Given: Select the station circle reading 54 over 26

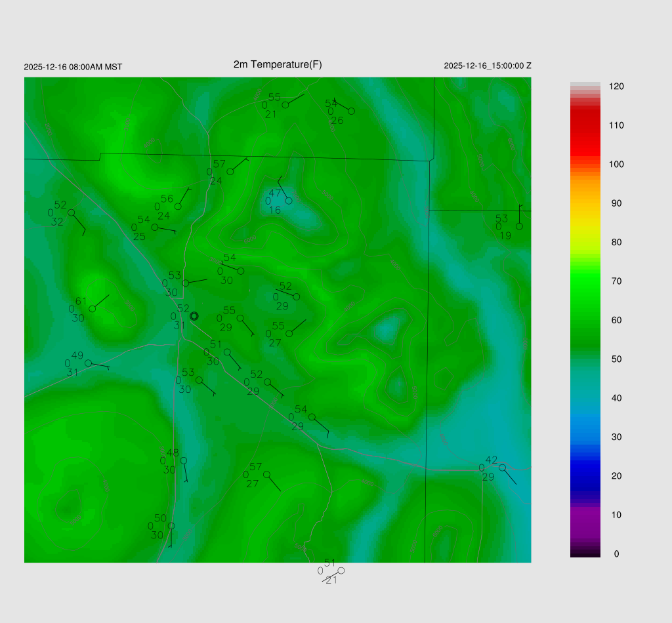Looking at the screenshot, I should pyautogui.click(x=351, y=111).
